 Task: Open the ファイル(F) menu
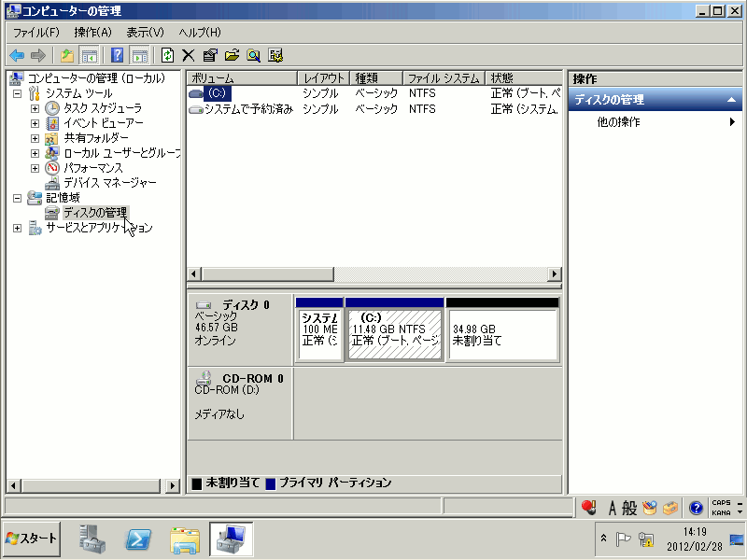coord(36,33)
